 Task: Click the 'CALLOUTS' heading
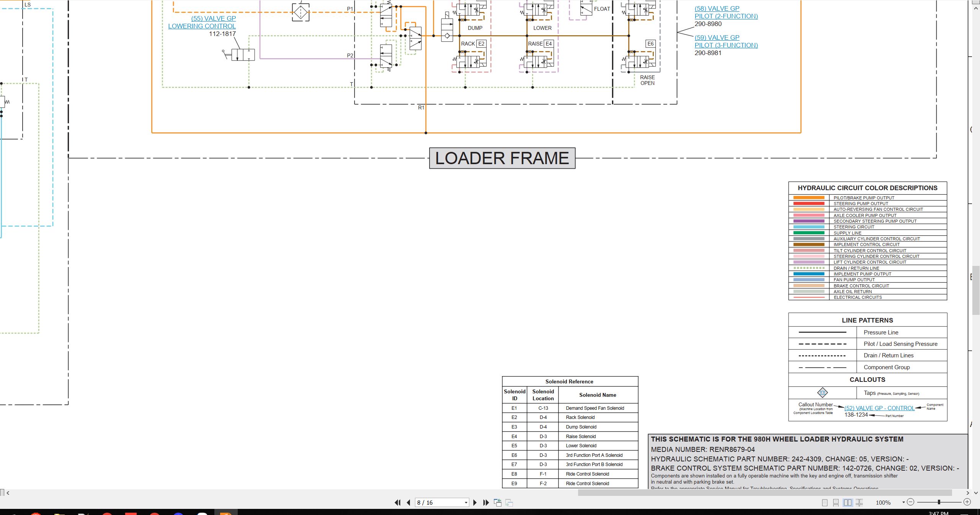pos(867,380)
